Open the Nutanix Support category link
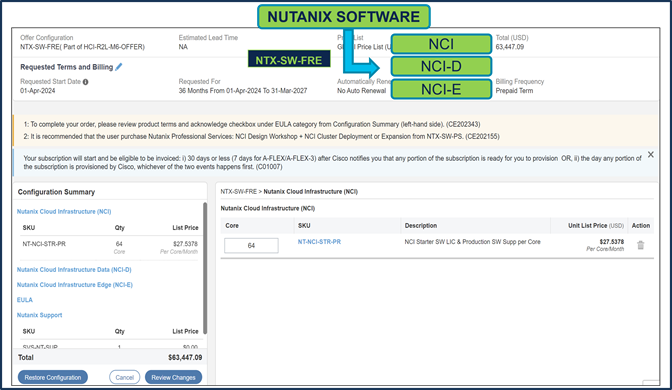Screen dimensions: 672x390 point(39,315)
